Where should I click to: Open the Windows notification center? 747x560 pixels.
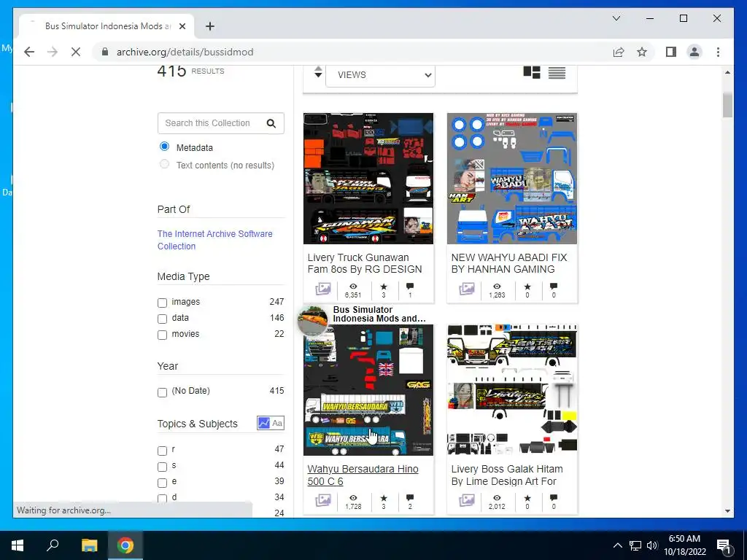coord(724,545)
